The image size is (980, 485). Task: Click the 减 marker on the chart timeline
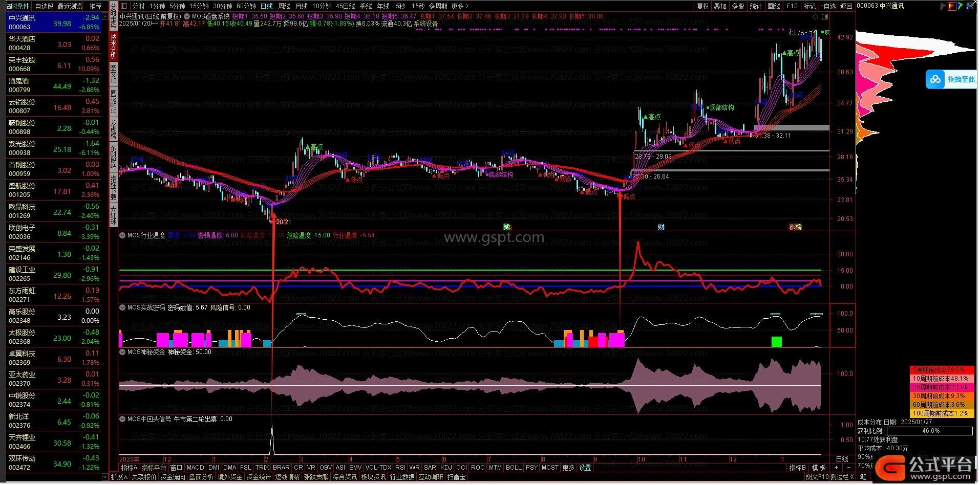507,227
